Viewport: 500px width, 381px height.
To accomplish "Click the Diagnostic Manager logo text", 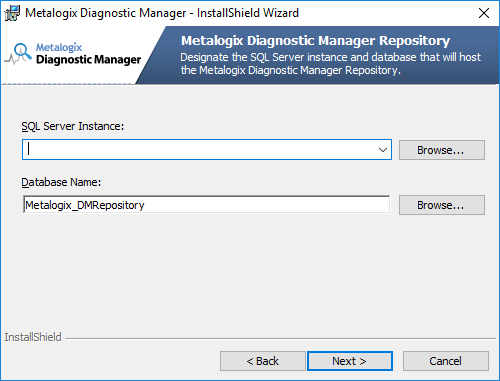I will [x=89, y=60].
